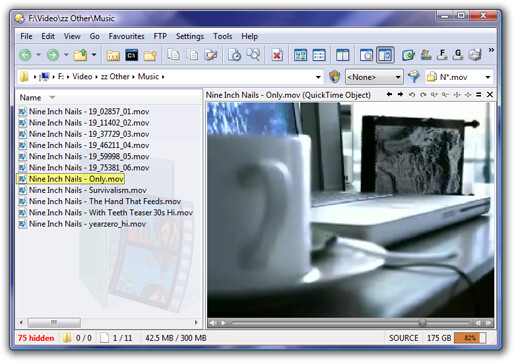Open the N*.mov filter dropdown
Image resolution: width=514 pixels, height=362 pixels.
pos(488,77)
